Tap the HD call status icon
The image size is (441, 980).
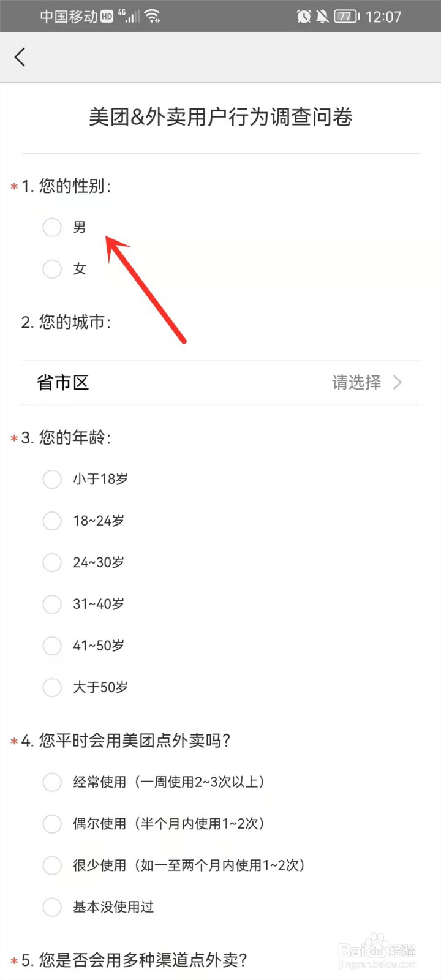click(x=107, y=17)
